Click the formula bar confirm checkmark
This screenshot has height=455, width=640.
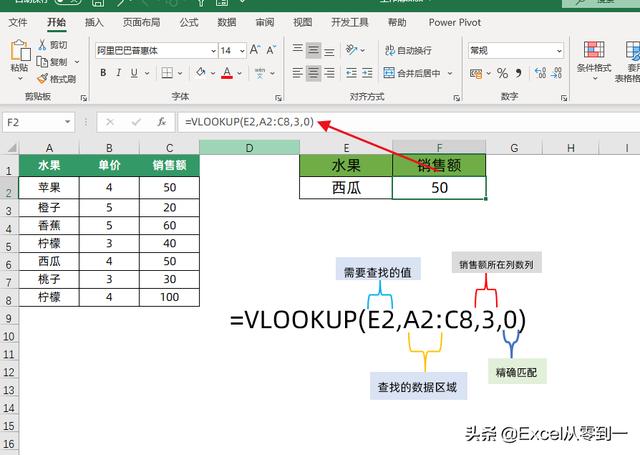(x=136, y=122)
